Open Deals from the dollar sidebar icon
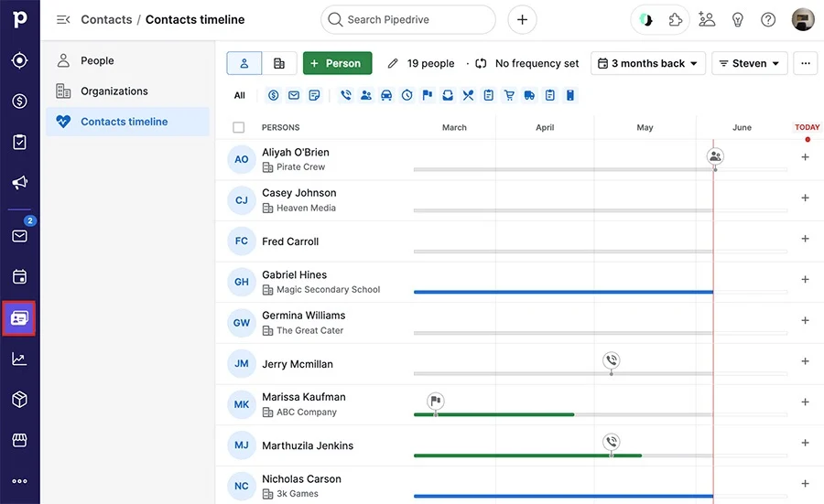Screen dimensions: 824x504 point(19,101)
